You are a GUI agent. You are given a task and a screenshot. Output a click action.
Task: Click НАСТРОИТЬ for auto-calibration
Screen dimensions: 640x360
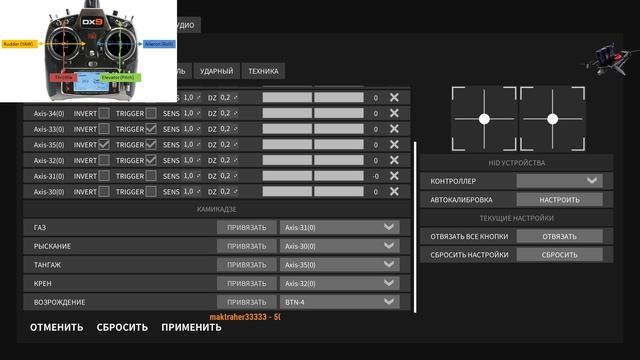tap(560, 200)
